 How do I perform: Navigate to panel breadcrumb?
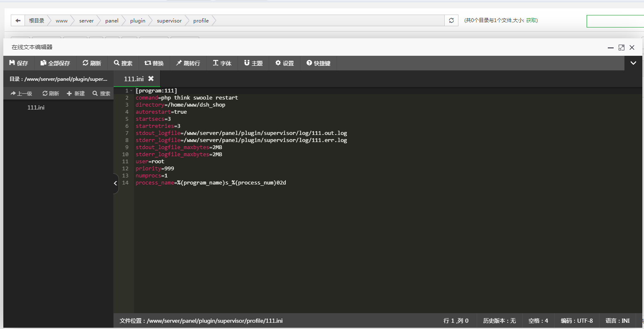pos(112,20)
